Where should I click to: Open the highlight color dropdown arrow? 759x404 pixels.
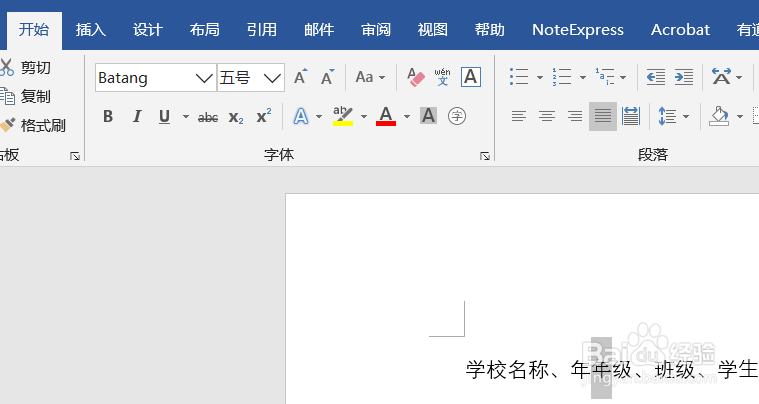364,117
